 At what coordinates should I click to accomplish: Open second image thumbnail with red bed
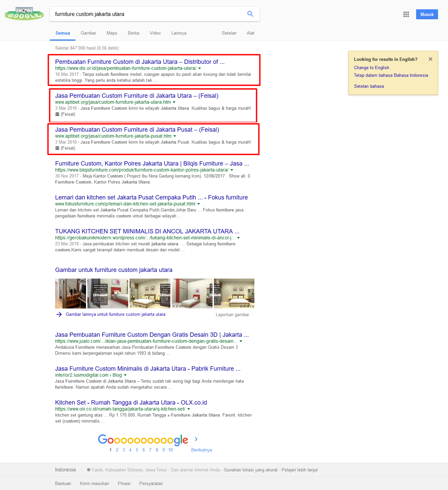tap(108, 294)
